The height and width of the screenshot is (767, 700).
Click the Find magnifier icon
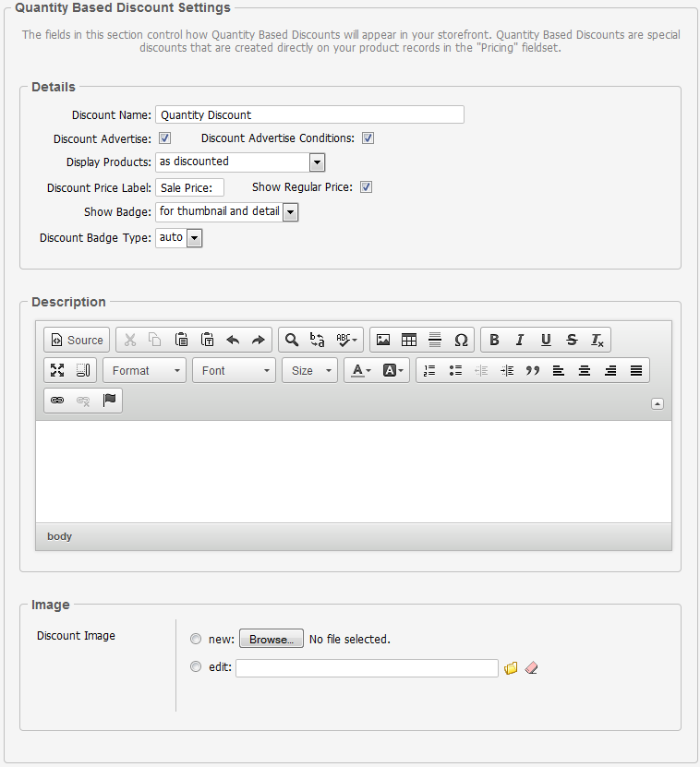[x=291, y=340]
